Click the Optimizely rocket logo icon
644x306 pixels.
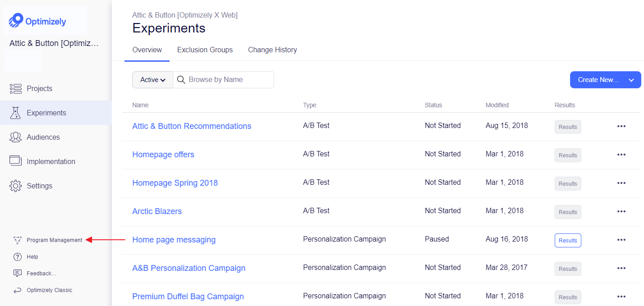pos(16,21)
